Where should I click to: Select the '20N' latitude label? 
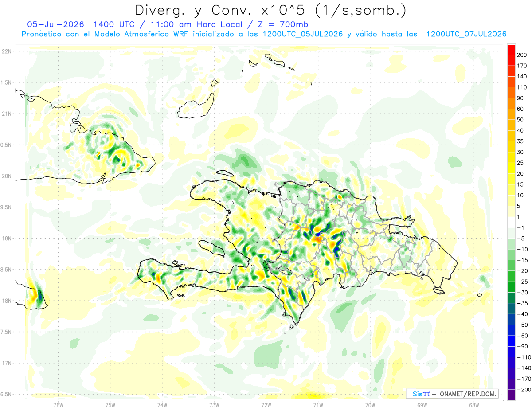click(x=7, y=176)
